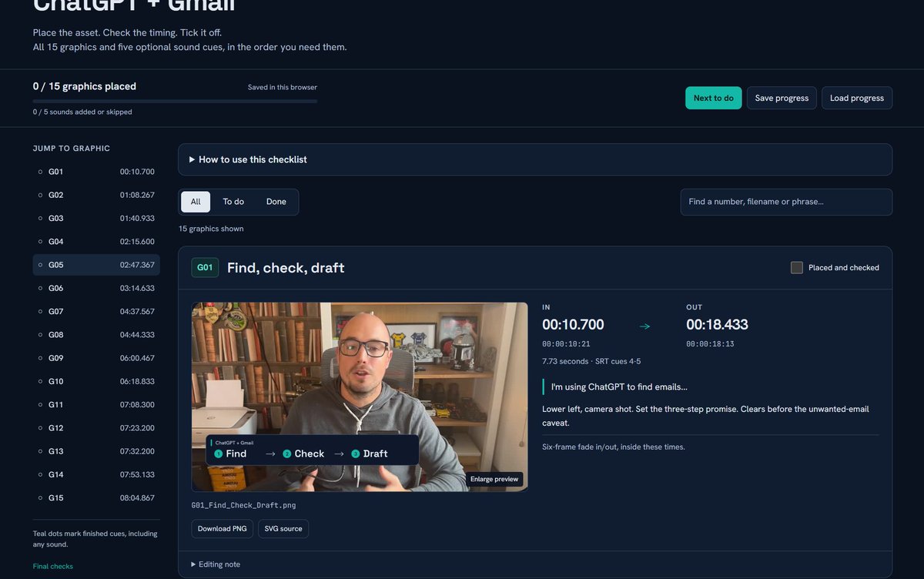The height and width of the screenshot is (579, 924).
Task: Jump to graphic G15 at 08:04.867
Action: (x=96, y=498)
